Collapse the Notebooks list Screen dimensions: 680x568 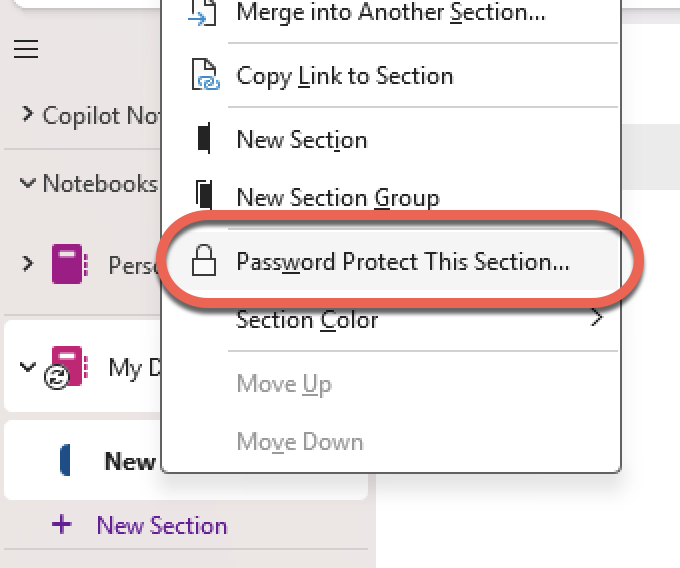click(27, 183)
